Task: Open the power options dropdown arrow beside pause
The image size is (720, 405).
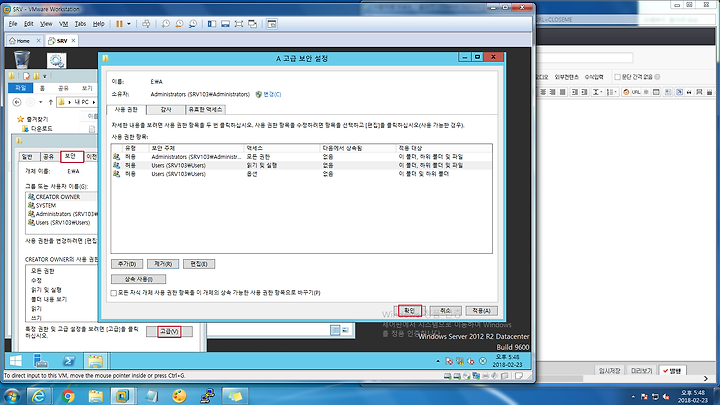Action: (x=129, y=24)
